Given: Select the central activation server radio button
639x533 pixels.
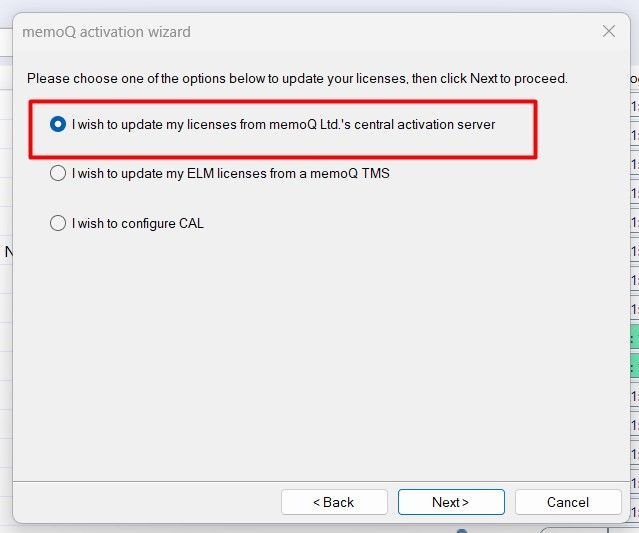Looking at the screenshot, I should 58,124.
